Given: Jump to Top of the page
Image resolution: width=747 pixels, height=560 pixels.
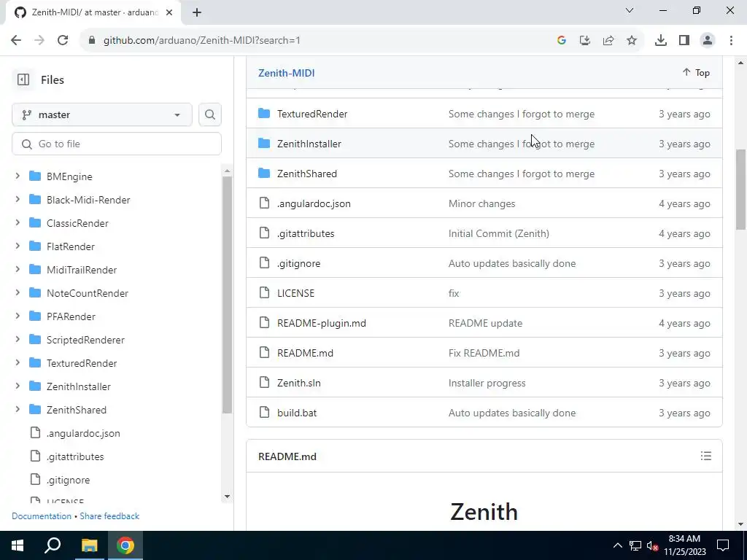Looking at the screenshot, I should pyautogui.click(x=696, y=72).
